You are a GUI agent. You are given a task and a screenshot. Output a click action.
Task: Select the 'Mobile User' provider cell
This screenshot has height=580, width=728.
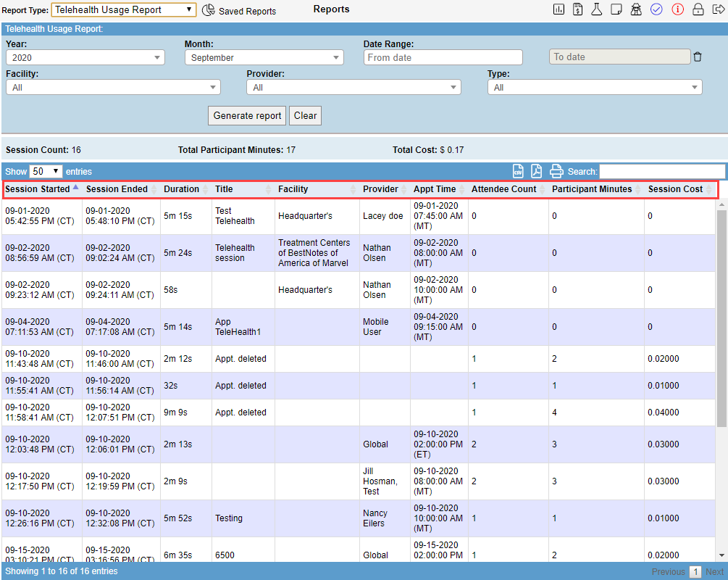(x=385, y=327)
